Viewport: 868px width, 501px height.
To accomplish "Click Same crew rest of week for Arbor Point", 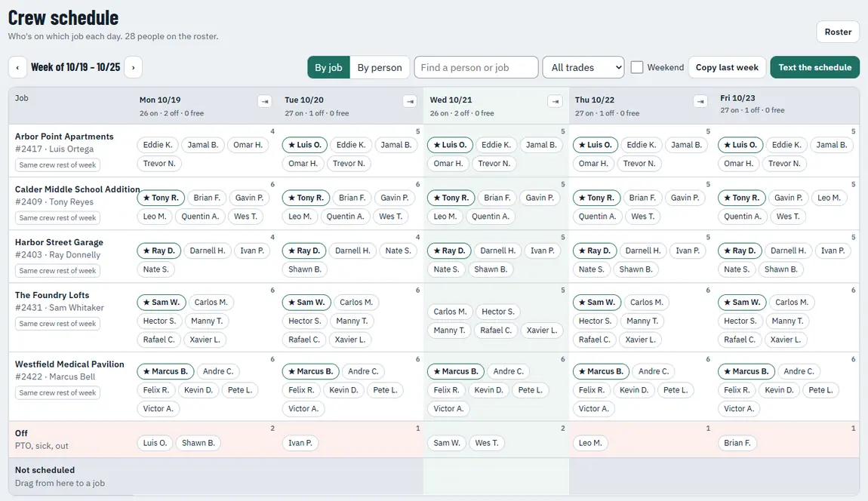I will pyautogui.click(x=57, y=165).
